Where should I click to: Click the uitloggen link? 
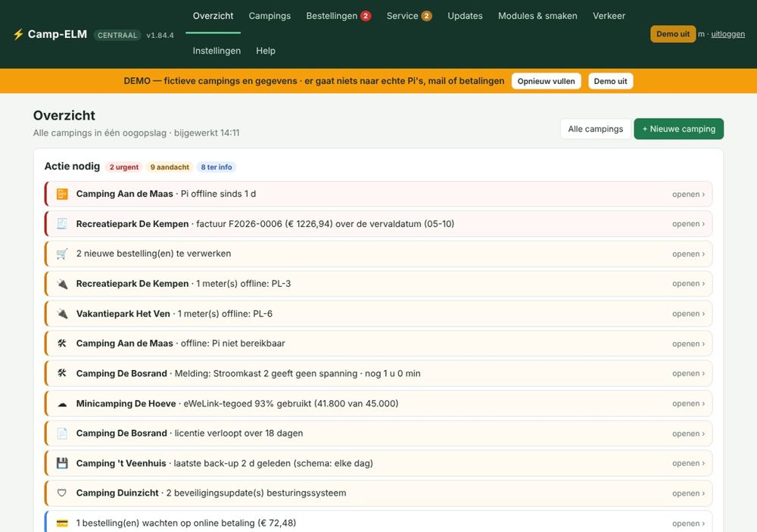(x=727, y=34)
